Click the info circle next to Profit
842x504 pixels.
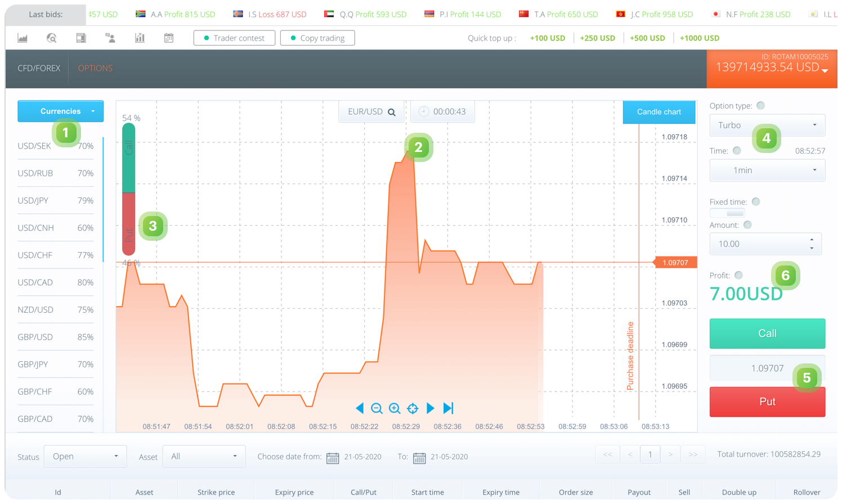(x=739, y=275)
